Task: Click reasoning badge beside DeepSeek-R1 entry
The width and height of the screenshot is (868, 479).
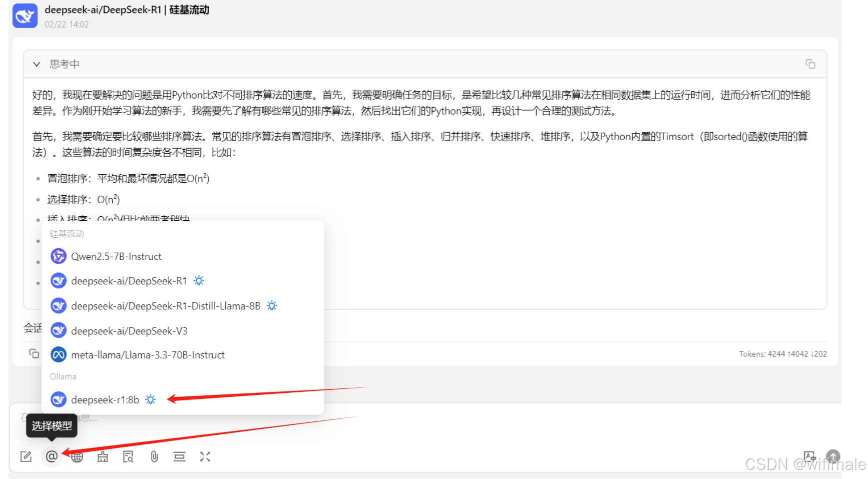Action: click(x=199, y=281)
